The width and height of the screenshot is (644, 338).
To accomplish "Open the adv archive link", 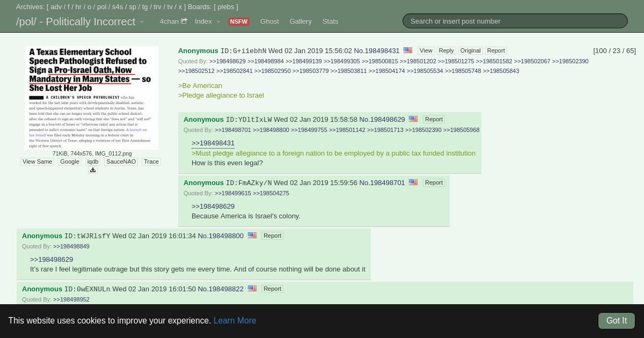I will (x=56, y=7).
